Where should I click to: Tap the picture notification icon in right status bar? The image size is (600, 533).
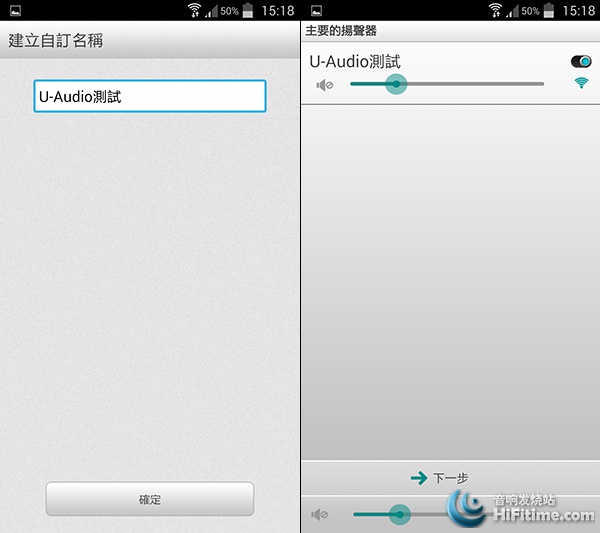pos(316,11)
